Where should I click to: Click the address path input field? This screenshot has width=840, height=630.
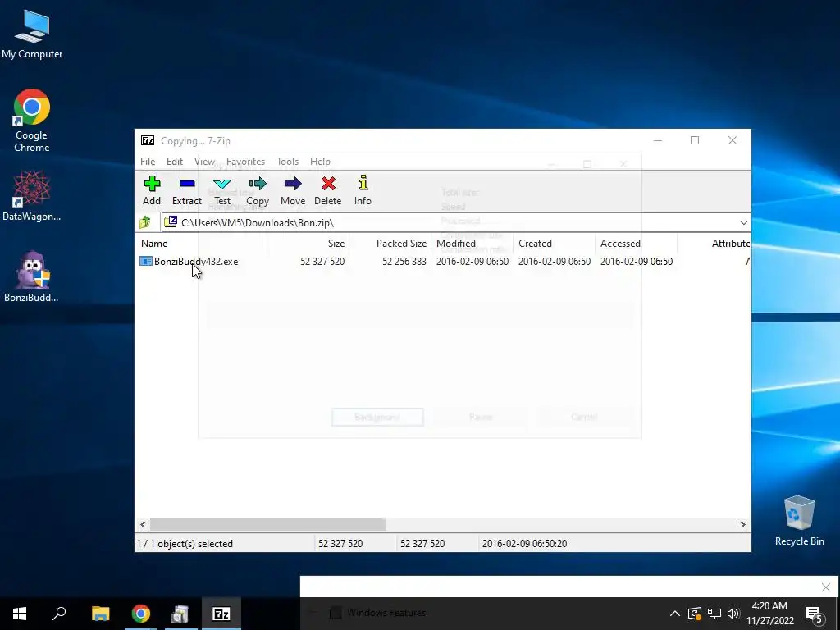[x=455, y=223]
